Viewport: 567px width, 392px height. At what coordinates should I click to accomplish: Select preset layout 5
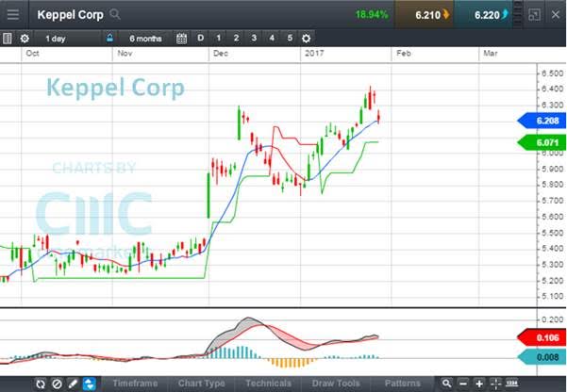(290, 38)
